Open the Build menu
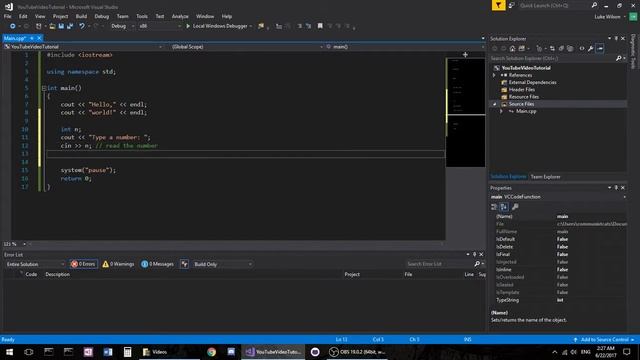Viewport: 640px width, 360px height. coord(81,16)
